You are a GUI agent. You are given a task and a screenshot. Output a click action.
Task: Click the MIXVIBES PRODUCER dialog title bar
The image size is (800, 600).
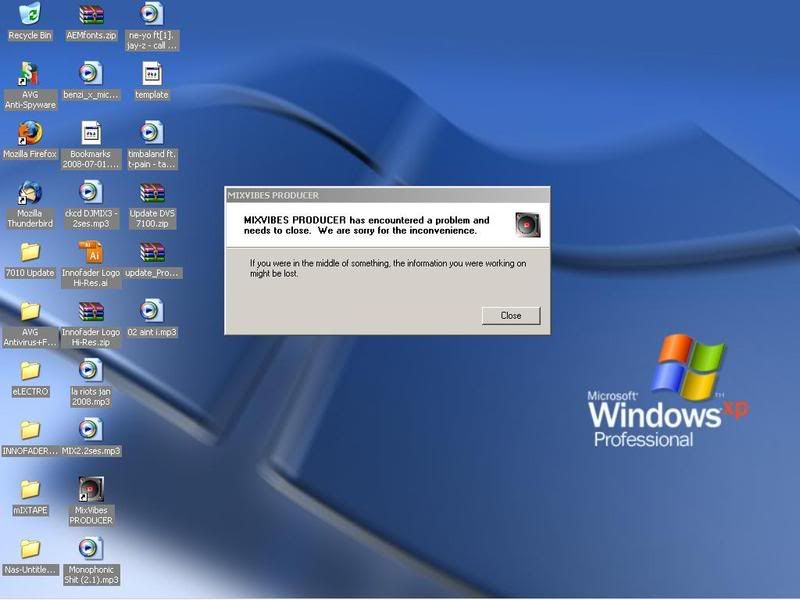coord(387,195)
